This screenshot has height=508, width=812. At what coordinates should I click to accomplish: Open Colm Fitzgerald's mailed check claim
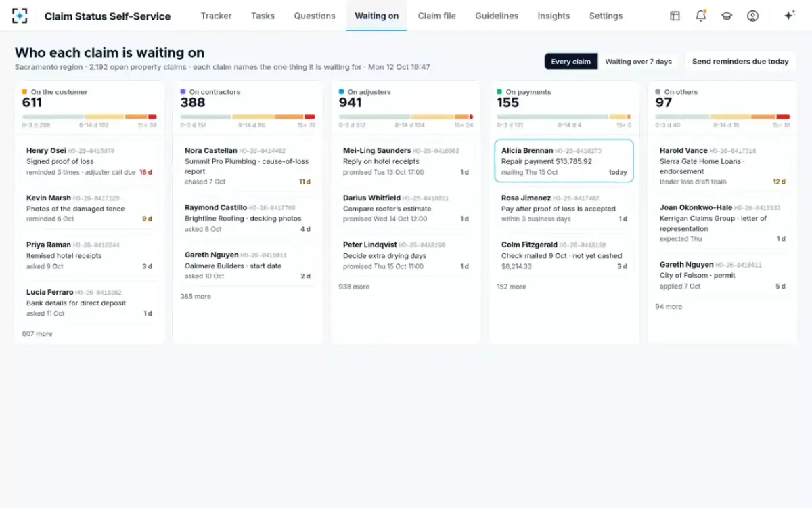[564, 256]
